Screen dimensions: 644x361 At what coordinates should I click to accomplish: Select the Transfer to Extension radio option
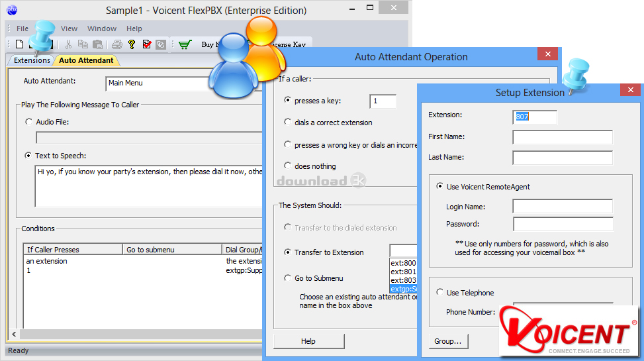(287, 252)
